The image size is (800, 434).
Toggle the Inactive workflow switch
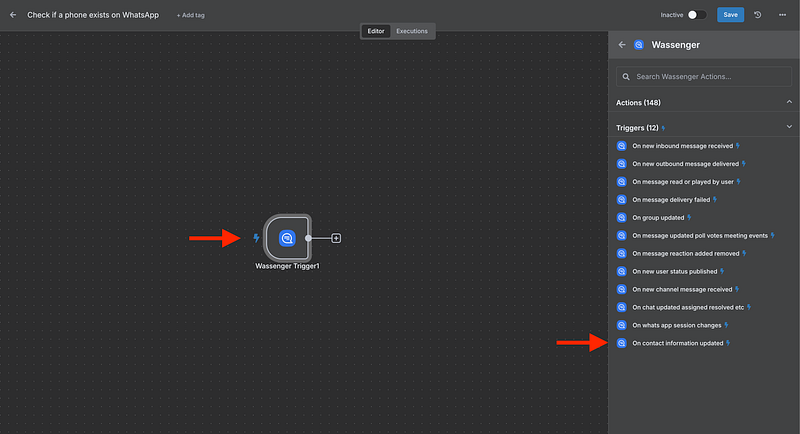coord(697,15)
